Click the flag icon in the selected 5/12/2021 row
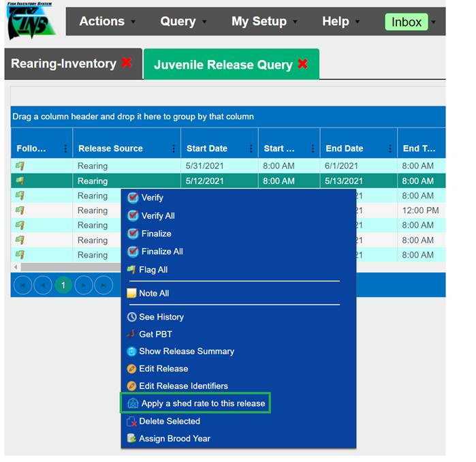This screenshot has height=462, width=476. [x=20, y=181]
